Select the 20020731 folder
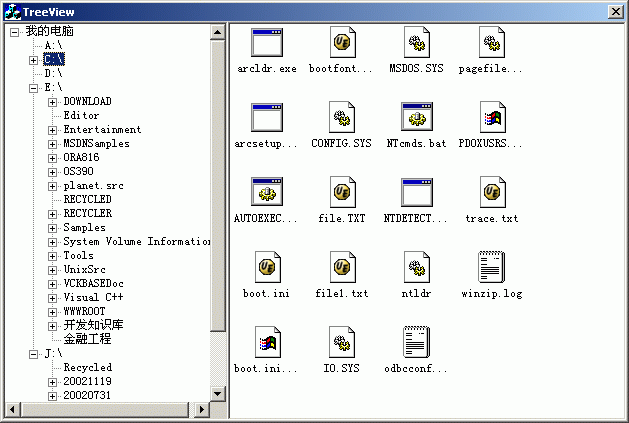This screenshot has height=423, width=629. [87, 396]
